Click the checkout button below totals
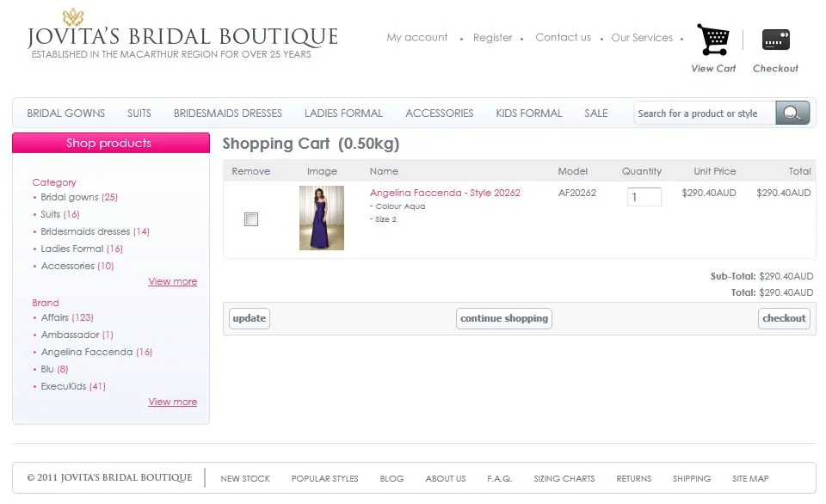 [x=784, y=318]
